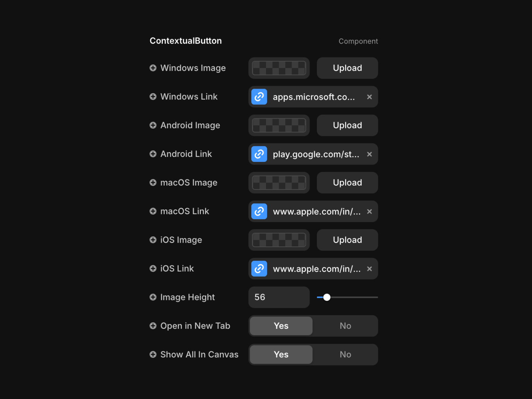
Task: Click the Image Height slider handle
Action: (327, 297)
